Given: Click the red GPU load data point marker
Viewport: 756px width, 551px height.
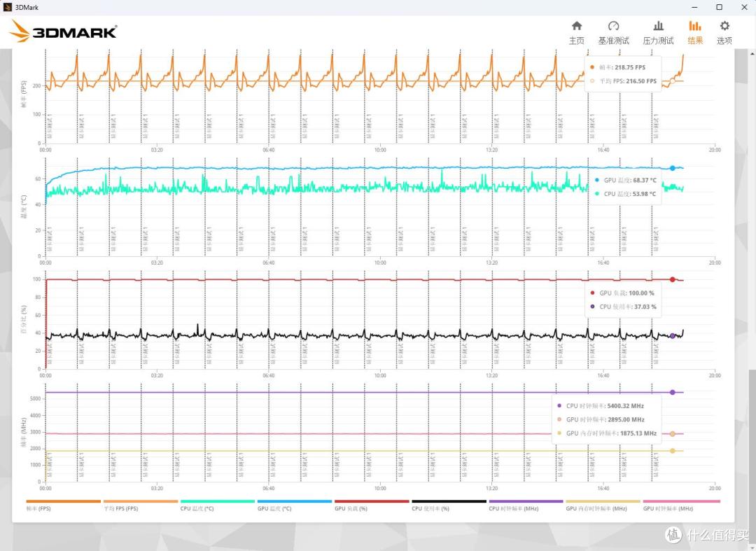Looking at the screenshot, I should point(673,279).
